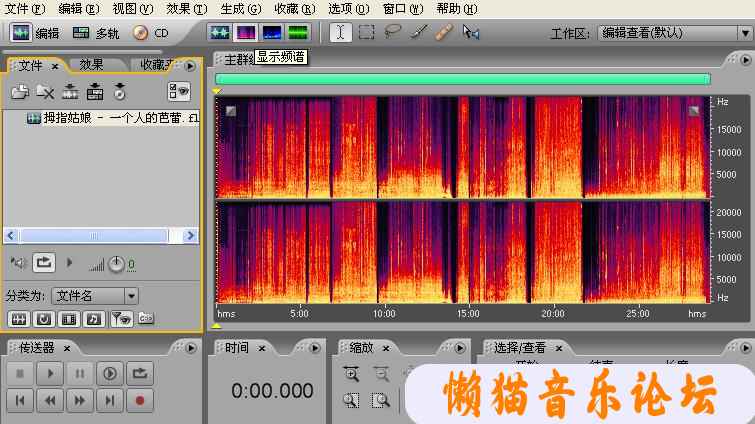Toggle show markers eye filter

(x=121, y=319)
